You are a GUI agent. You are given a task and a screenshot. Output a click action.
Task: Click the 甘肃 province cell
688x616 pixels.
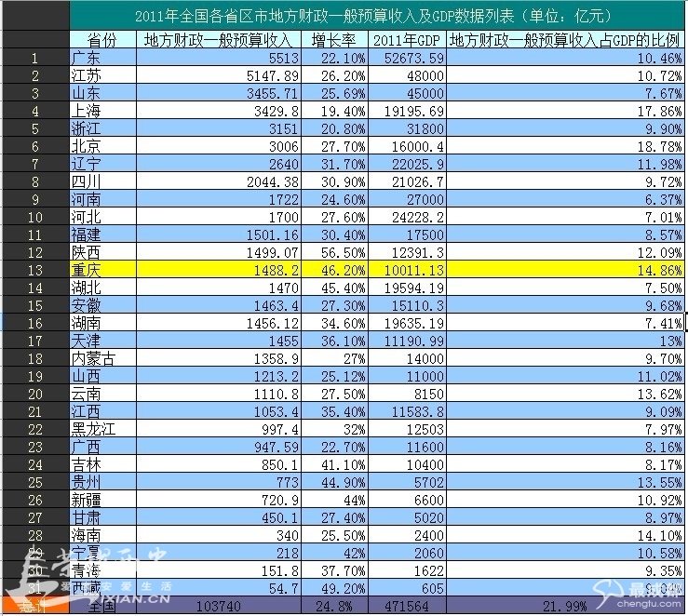pos(103,517)
